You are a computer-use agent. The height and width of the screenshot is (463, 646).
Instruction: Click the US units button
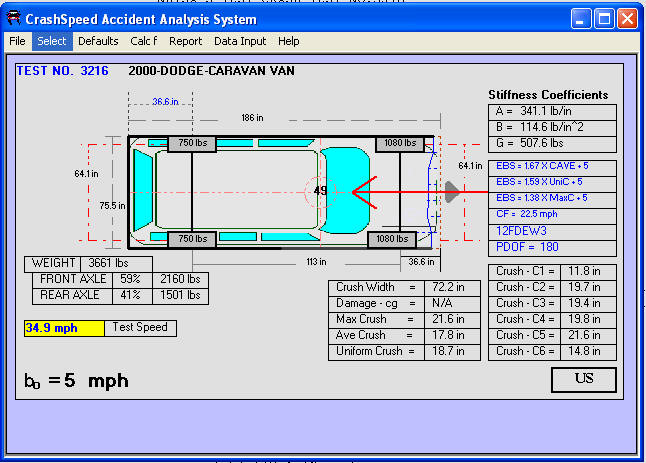(583, 381)
